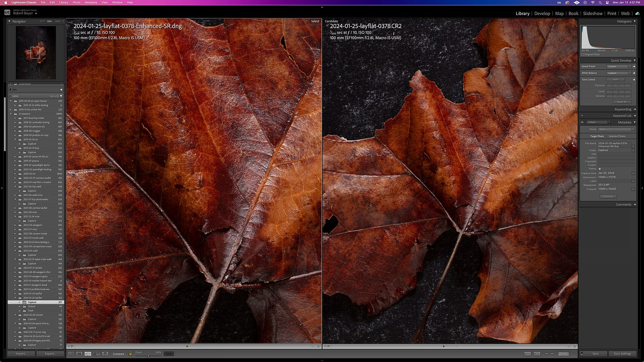Image resolution: width=644 pixels, height=362 pixels.
Task: Click the Done button
Action: coord(563,354)
